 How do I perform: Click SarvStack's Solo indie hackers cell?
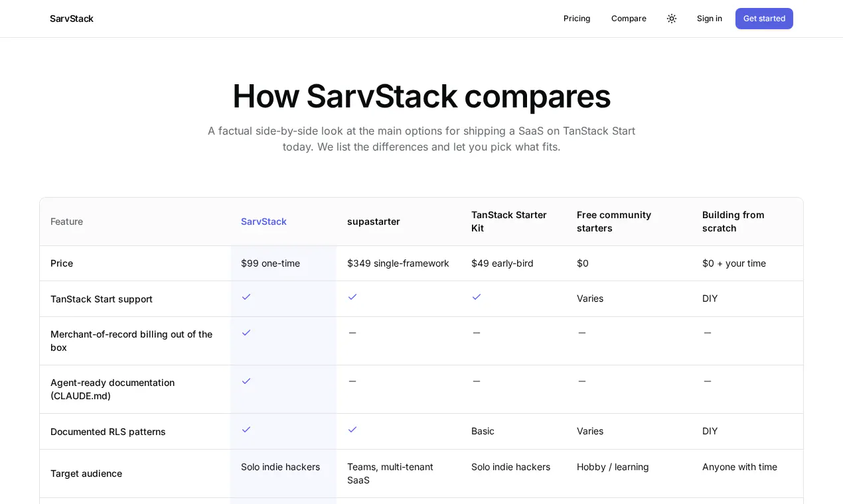coord(280,467)
